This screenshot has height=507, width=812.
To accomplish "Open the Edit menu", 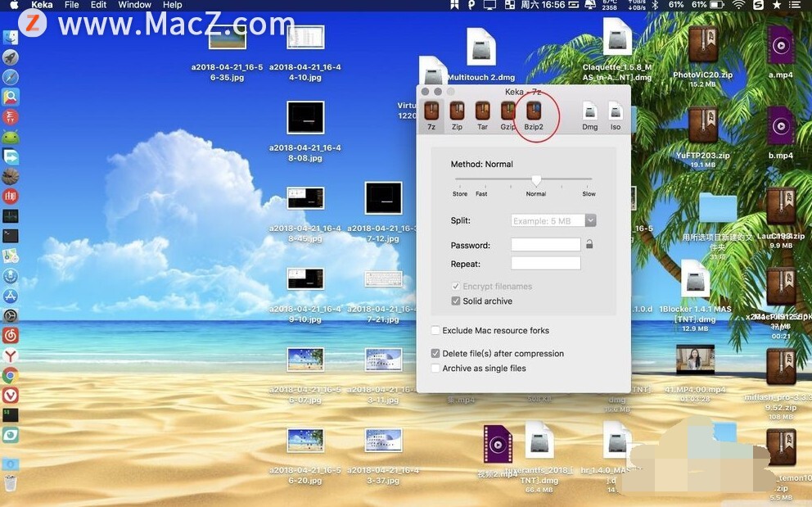I will pos(98,5).
